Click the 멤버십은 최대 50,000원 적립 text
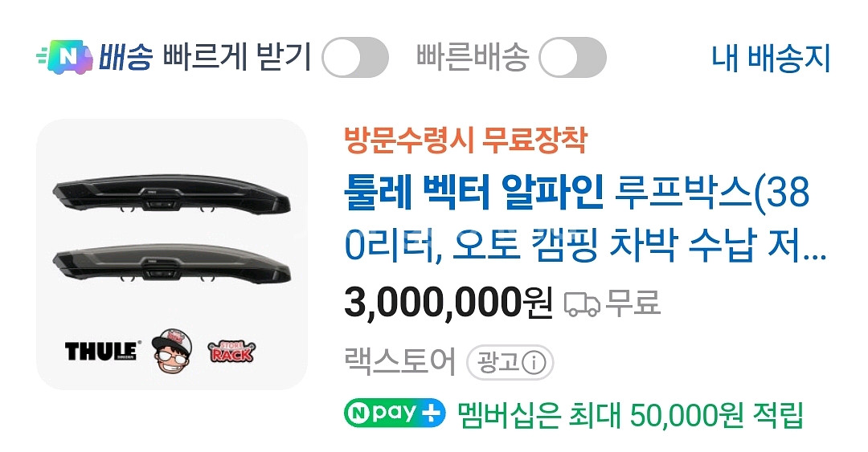The width and height of the screenshot is (868, 452). point(630,415)
